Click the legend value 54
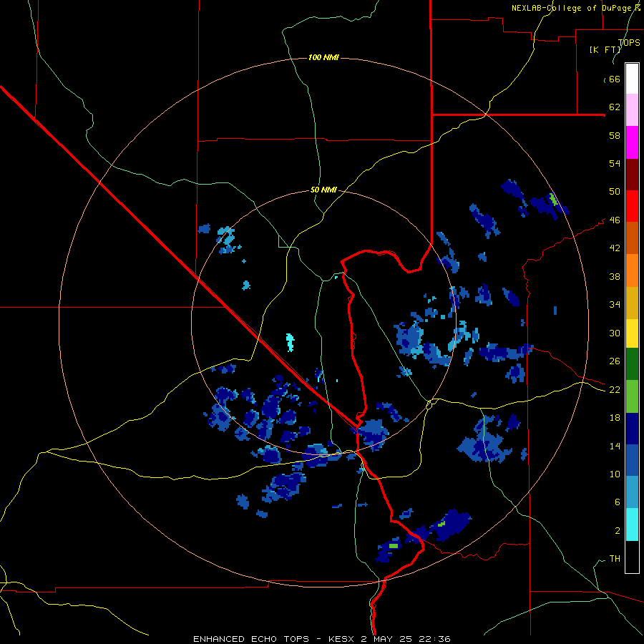 coord(615,163)
